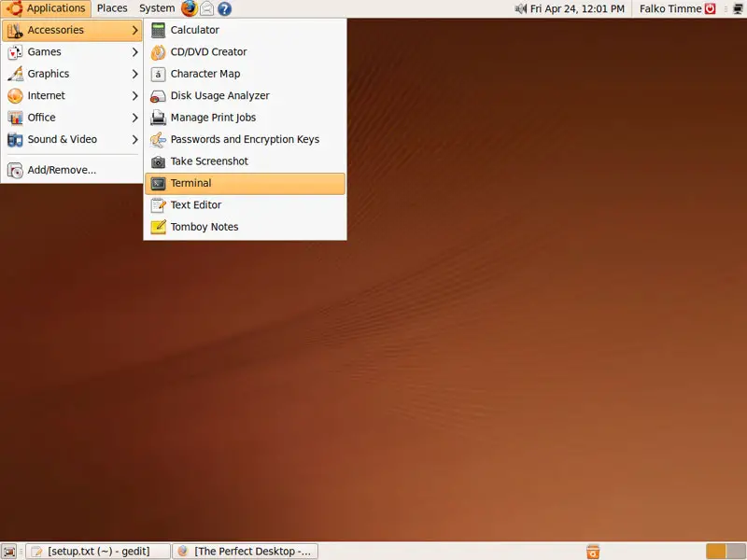Select the first workspace in the switcher
Viewport: 747px width, 560px height.
(716, 551)
